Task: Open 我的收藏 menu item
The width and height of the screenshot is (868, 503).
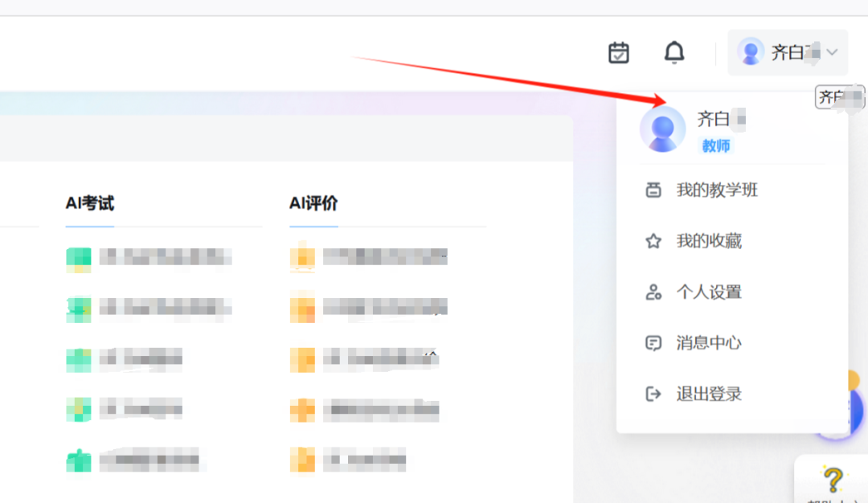Action: click(732, 241)
